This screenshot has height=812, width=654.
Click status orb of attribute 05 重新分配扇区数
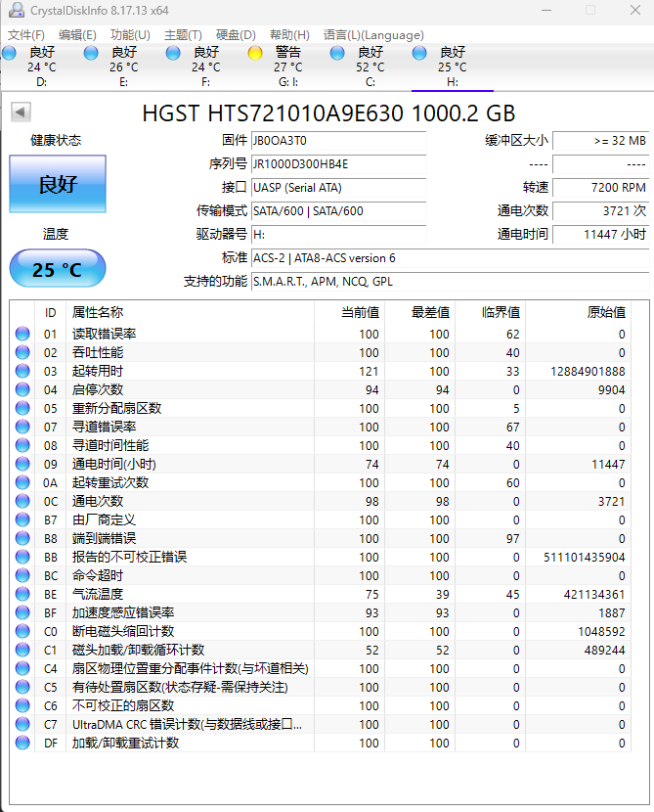coord(22,408)
